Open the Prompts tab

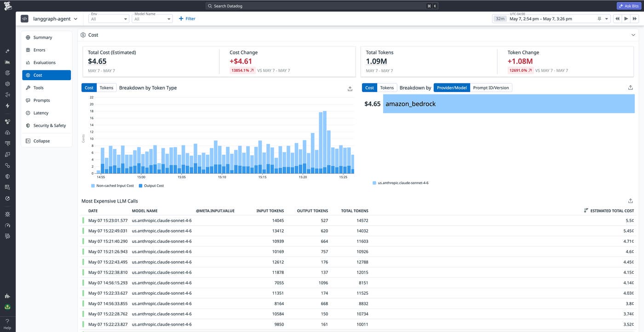[46, 100]
